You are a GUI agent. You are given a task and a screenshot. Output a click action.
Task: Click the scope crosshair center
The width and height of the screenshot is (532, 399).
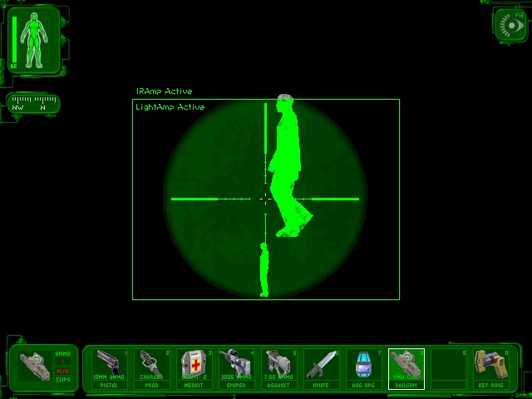click(x=265, y=199)
